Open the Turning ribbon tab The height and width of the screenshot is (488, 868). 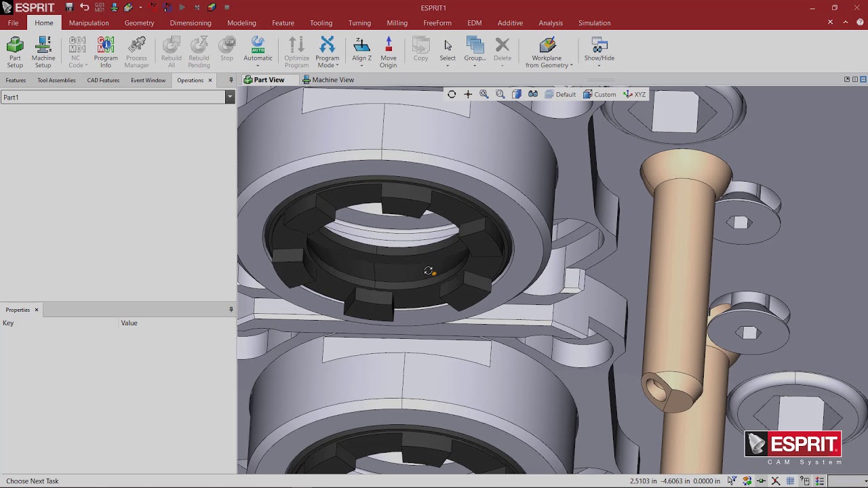click(x=359, y=22)
